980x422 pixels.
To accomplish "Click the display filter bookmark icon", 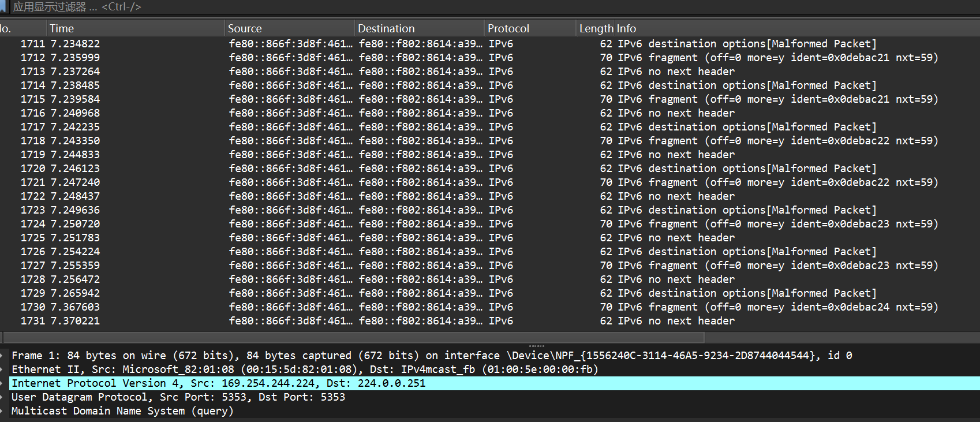I will coord(3,6).
